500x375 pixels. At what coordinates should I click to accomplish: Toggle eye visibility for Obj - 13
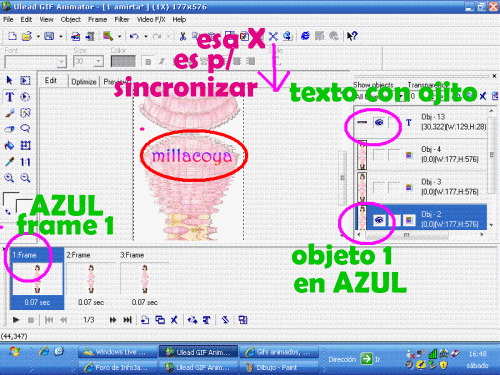(x=379, y=123)
